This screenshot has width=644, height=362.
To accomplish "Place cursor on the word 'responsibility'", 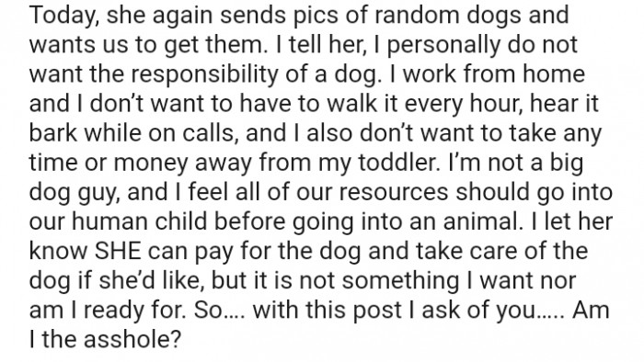I will point(204,74).
